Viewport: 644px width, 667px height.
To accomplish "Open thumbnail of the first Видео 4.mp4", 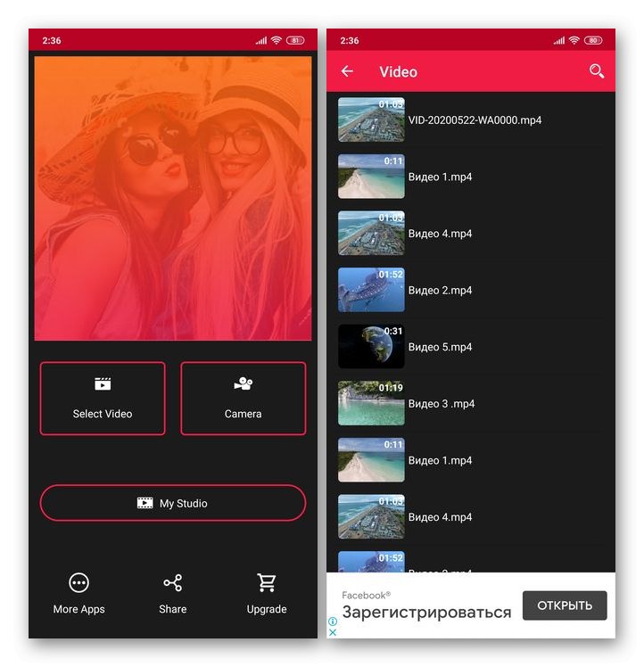I will click(371, 233).
